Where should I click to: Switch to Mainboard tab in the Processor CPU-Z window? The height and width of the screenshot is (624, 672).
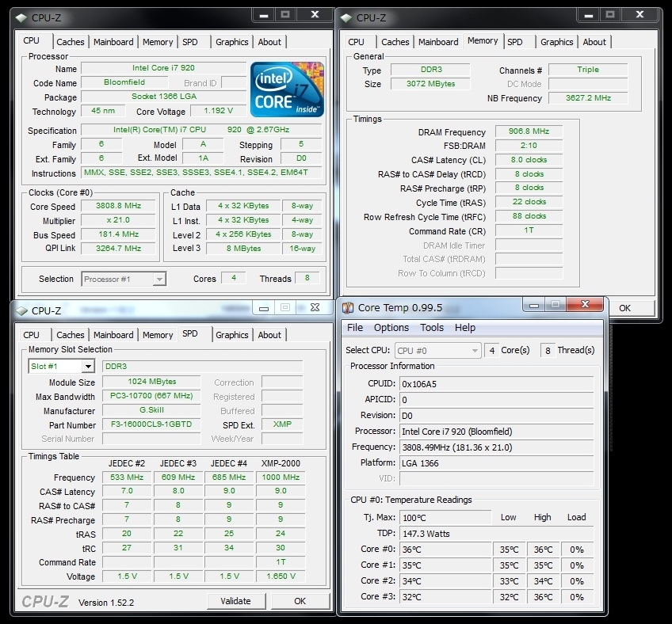pyautogui.click(x=113, y=42)
